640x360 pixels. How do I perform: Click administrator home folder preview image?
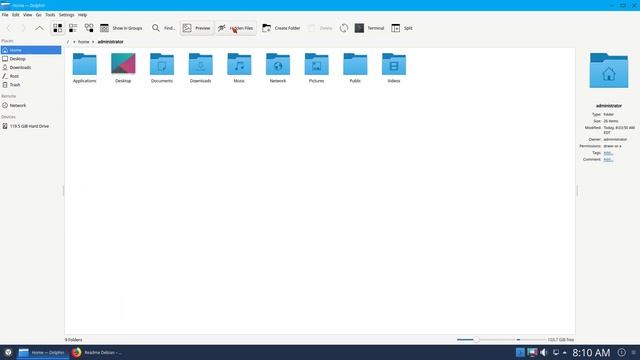point(609,70)
